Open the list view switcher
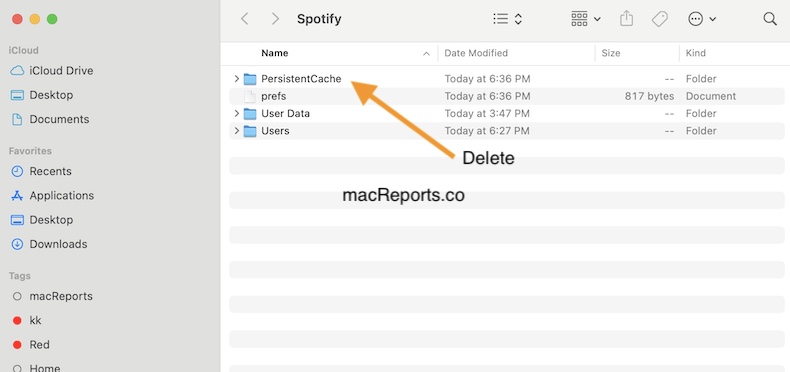This screenshot has width=790, height=372. point(507,19)
